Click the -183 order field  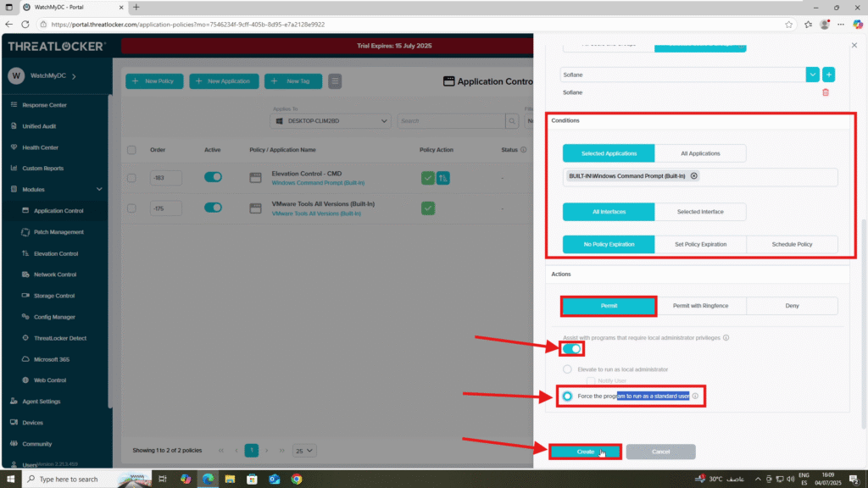tap(165, 178)
